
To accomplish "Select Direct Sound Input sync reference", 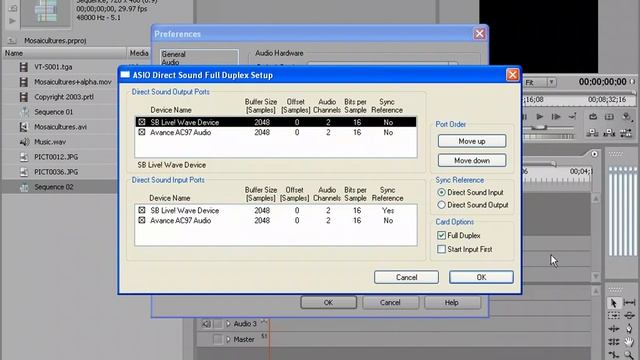I will coord(441,192).
